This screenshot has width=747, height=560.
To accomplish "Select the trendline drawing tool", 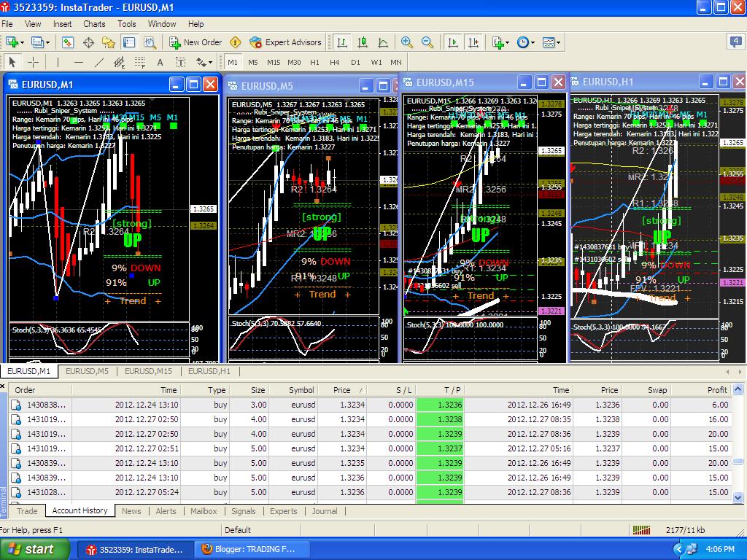I will [x=99, y=62].
